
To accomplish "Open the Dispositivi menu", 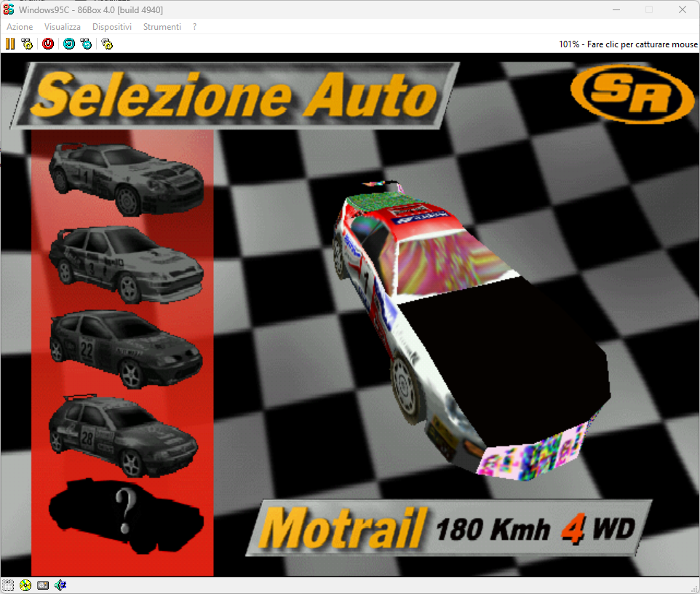I will (x=112, y=26).
